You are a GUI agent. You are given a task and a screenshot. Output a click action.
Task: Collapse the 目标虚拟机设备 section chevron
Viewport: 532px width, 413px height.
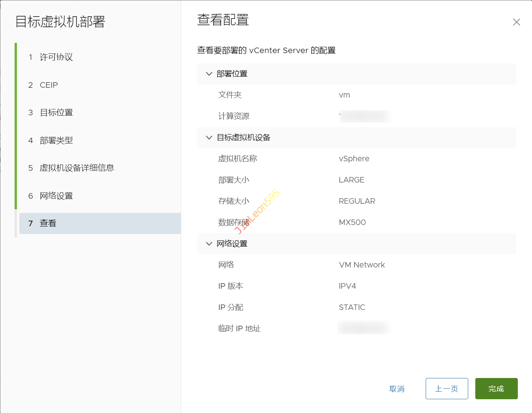(209, 138)
